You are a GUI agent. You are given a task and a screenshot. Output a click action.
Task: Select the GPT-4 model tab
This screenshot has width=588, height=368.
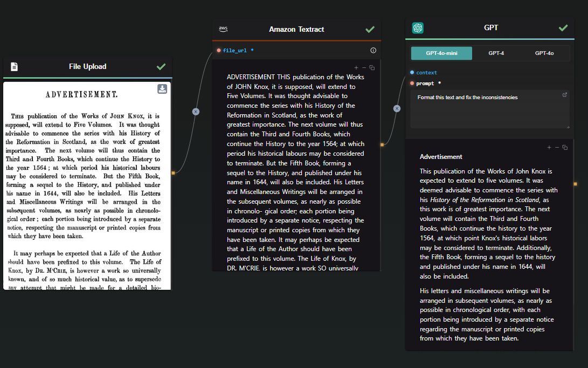(496, 53)
